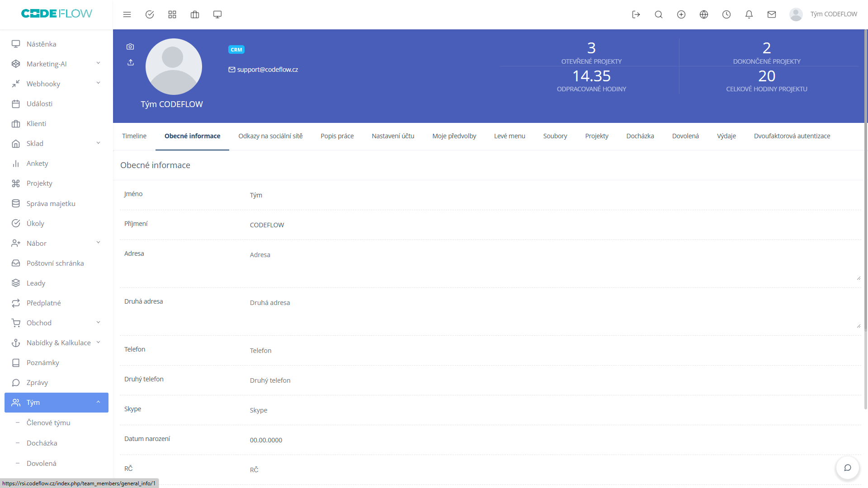This screenshot has height=488, width=868.
Task: Open Události in the sidebar
Action: tap(57, 103)
